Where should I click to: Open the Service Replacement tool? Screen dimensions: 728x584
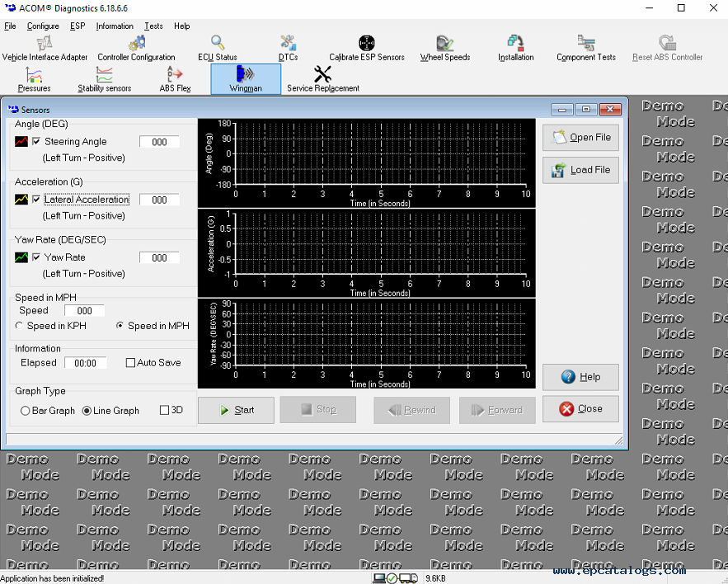tap(323, 79)
